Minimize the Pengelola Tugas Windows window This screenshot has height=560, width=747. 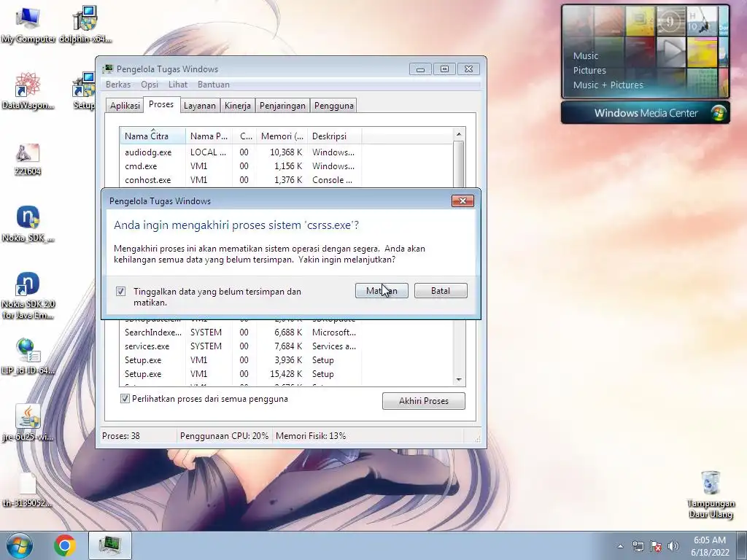pos(420,69)
